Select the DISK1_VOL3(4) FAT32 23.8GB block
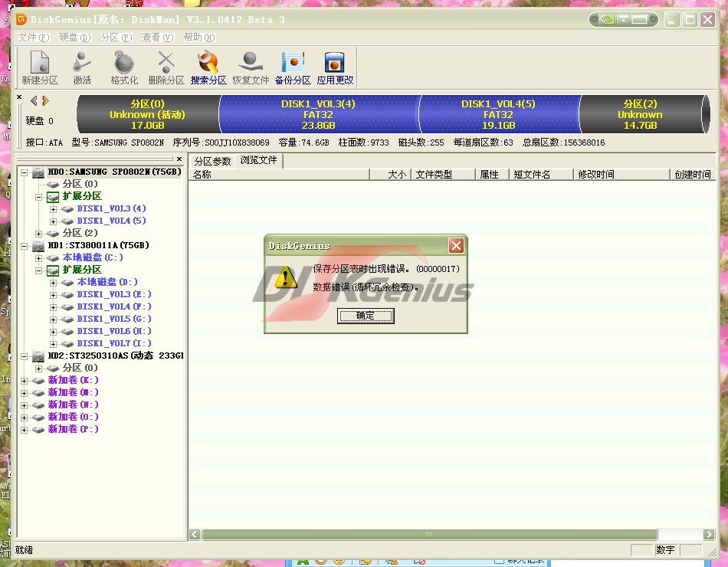 (x=319, y=114)
